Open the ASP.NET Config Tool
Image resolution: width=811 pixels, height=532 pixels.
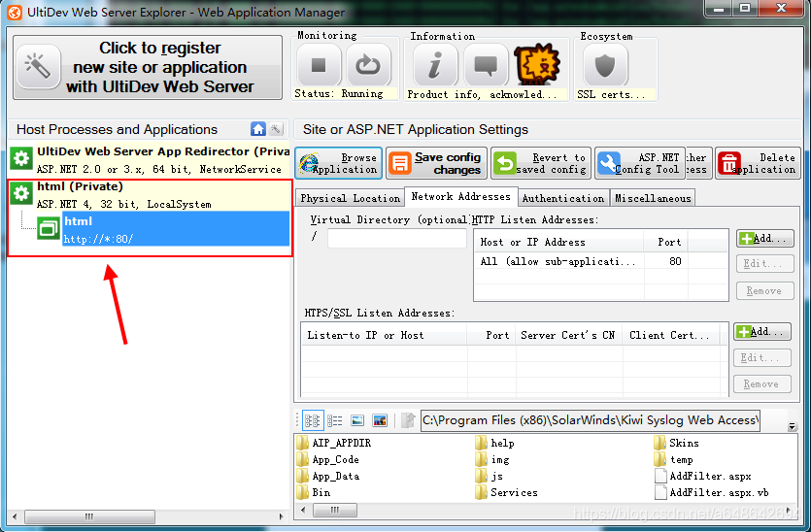[640, 163]
